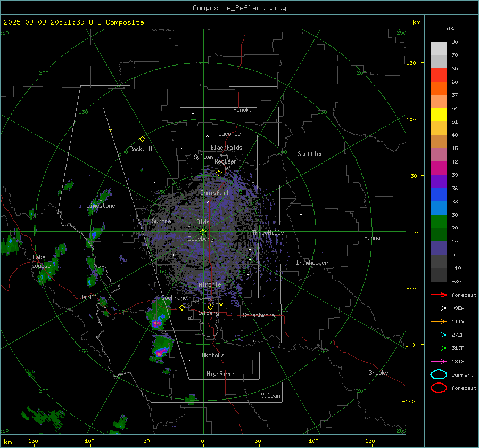The height and width of the screenshot is (448, 479).
Task: Click the yellow diamond marker near RedDeer
Action: click(219, 173)
